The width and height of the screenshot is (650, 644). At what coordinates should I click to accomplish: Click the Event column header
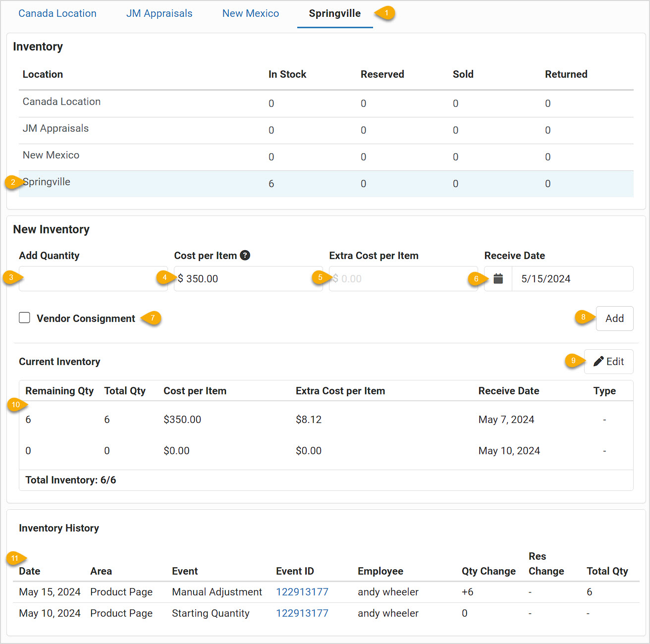tap(185, 571)
